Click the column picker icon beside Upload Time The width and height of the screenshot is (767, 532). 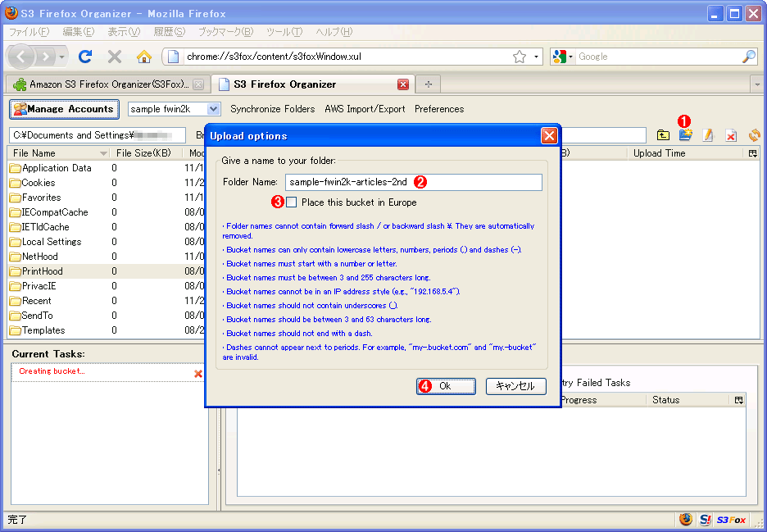753,153
